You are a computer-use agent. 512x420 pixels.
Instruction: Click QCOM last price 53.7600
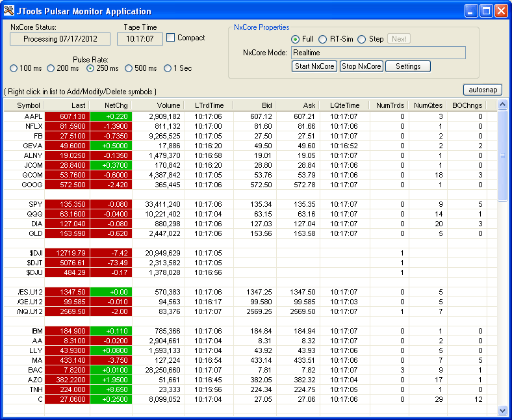tap(68, 175)
